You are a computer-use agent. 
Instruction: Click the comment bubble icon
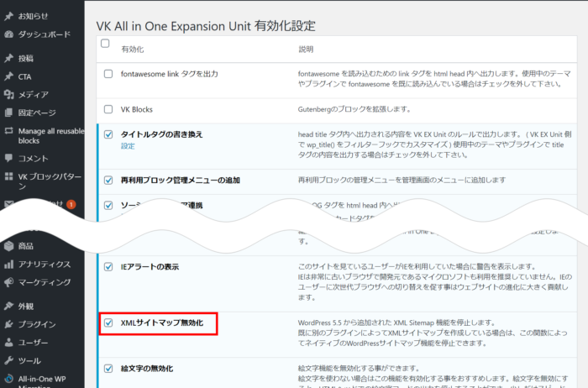coord(8,158)
